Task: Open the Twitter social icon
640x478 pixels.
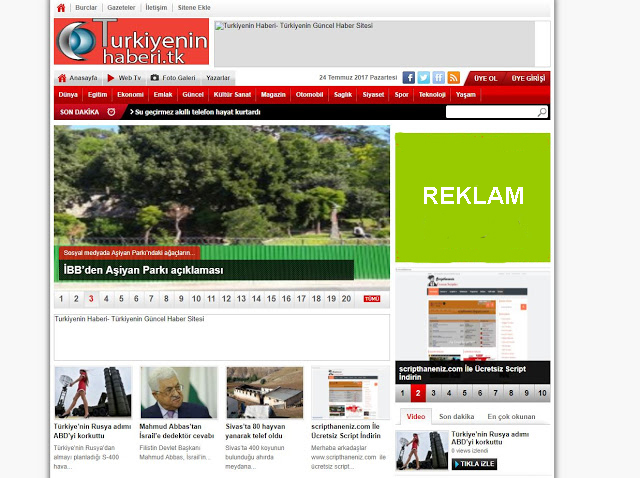Action: coord(423,78)
